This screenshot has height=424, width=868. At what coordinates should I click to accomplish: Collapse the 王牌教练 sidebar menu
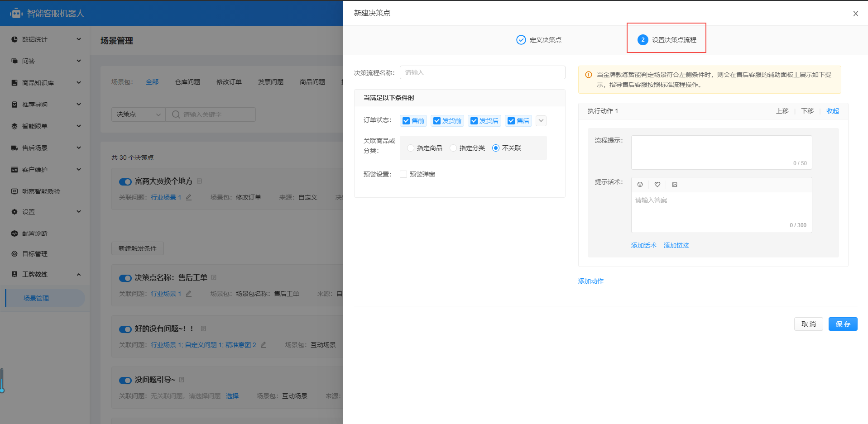pyautogui.click(x=79, y=274)
